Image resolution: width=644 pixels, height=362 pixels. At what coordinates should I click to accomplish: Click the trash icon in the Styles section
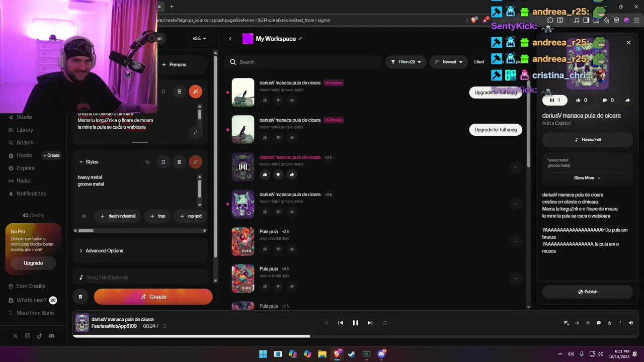coord(179,162)
